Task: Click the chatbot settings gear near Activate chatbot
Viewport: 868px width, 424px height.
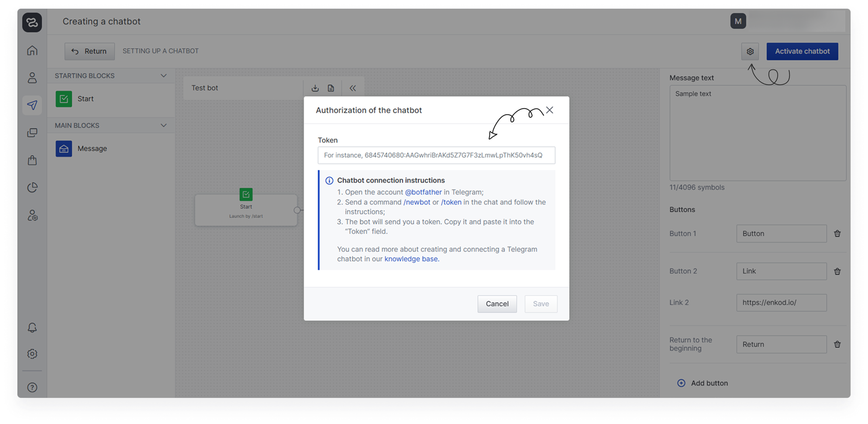Action: coord(750,51)
